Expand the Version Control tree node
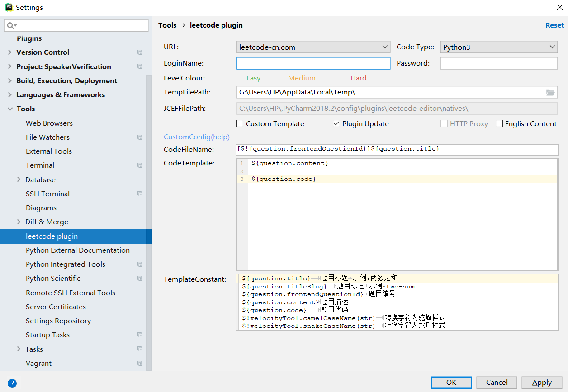The image size is (568, 392). point(10,52)
